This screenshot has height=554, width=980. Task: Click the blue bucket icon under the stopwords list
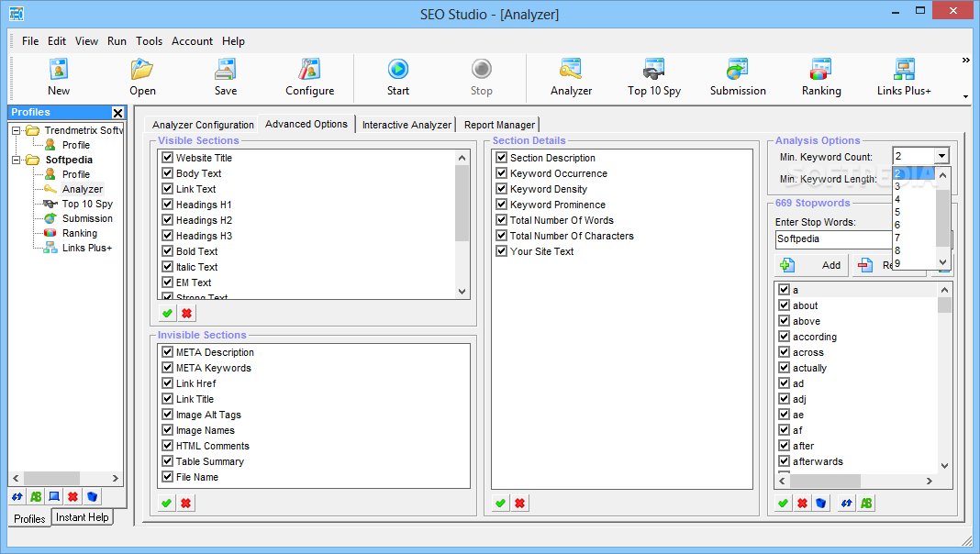[821, 504]
